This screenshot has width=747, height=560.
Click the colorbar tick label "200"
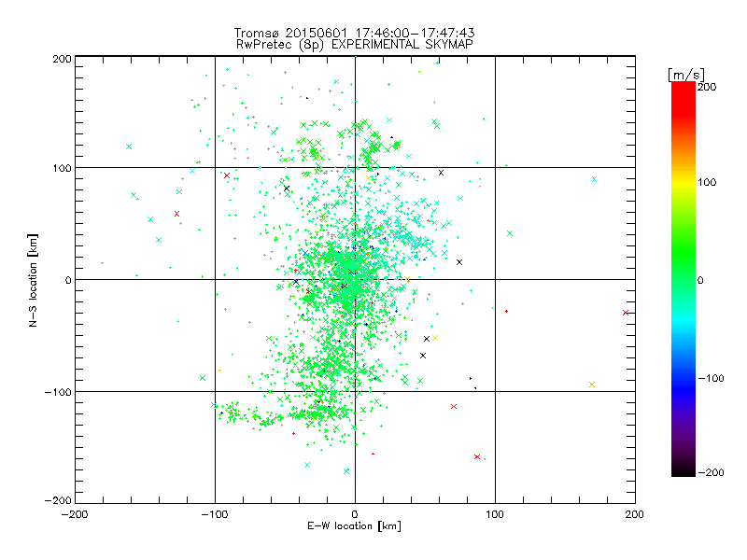pos(707,87)
